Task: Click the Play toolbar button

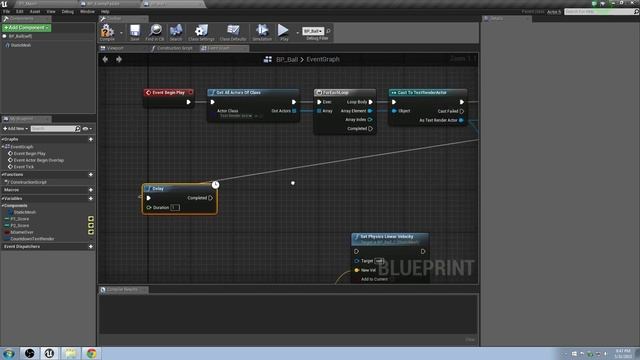Action: [284, 32]
